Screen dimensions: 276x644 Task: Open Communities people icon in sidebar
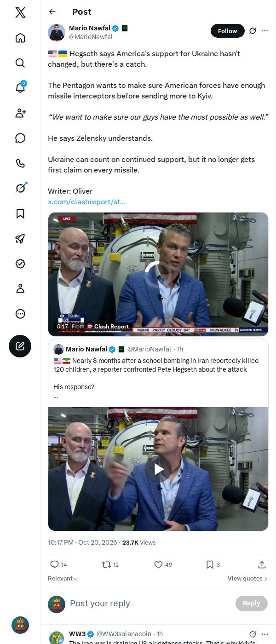[x=20, y=113]
